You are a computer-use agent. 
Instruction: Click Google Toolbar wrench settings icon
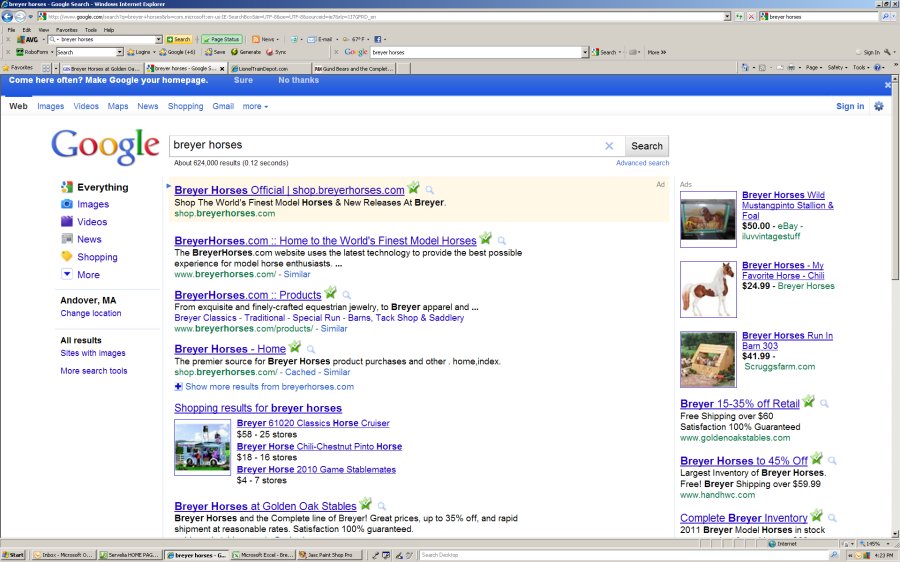click(x=887, y=52)
